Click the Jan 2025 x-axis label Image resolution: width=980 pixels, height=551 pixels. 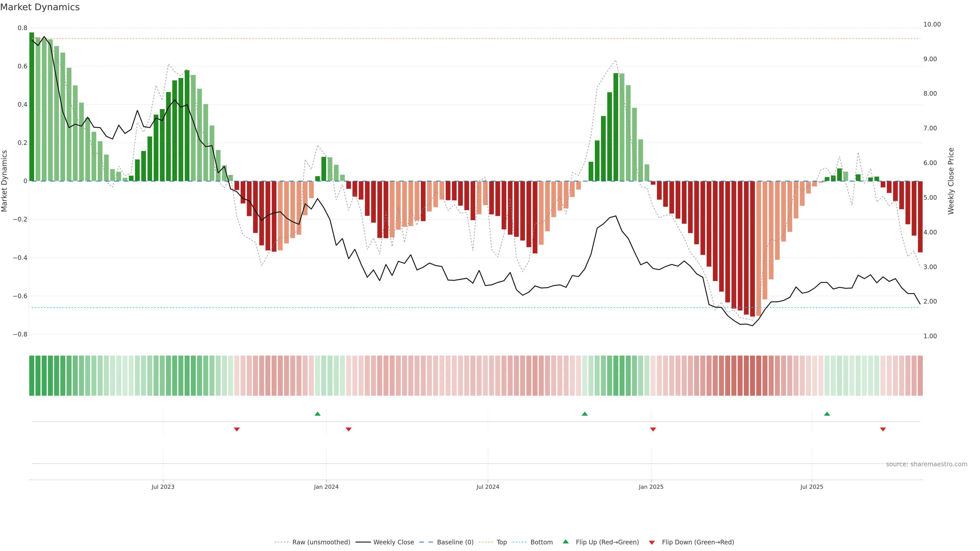coord(651,487)
